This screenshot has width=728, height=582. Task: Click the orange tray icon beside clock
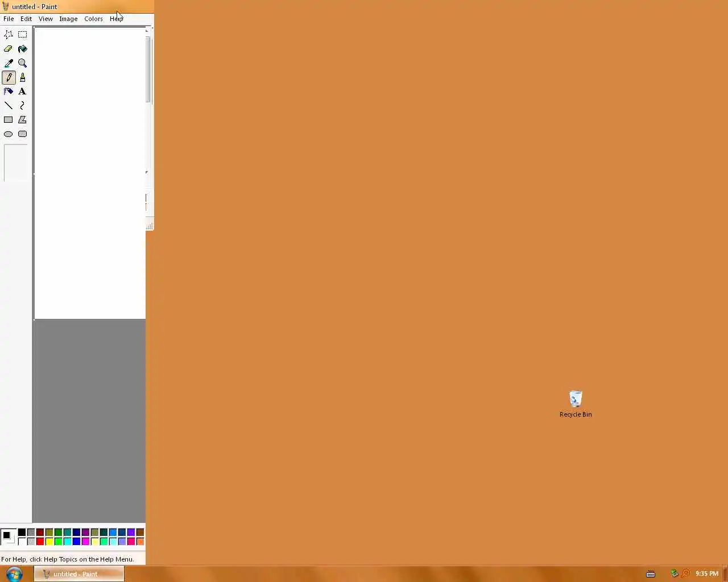(685, 574)
